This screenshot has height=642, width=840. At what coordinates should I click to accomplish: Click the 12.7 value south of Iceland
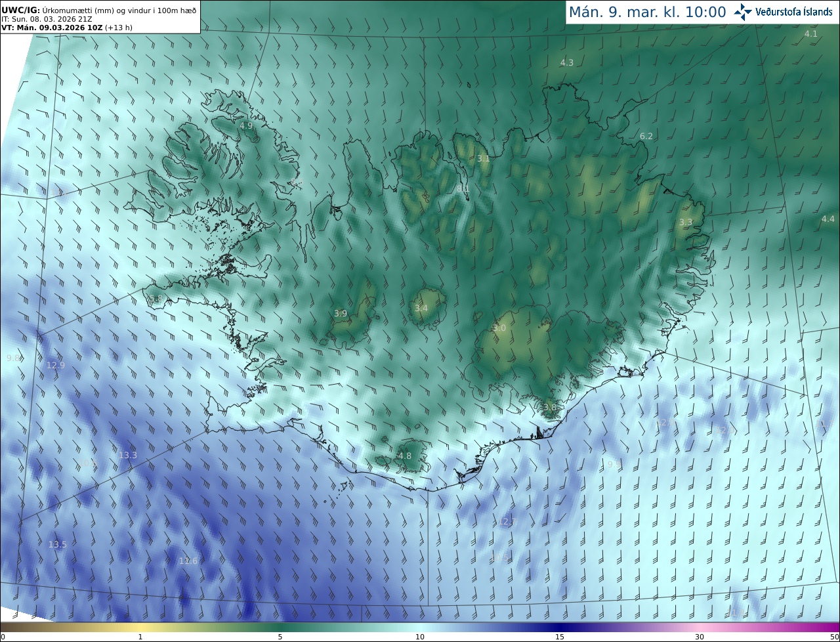click(x=508, y=521)
